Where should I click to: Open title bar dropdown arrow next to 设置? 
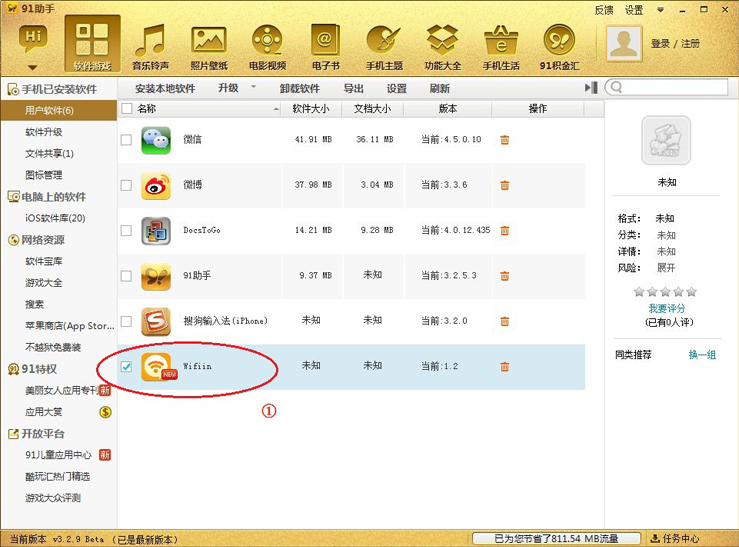(x=660, y=10)
